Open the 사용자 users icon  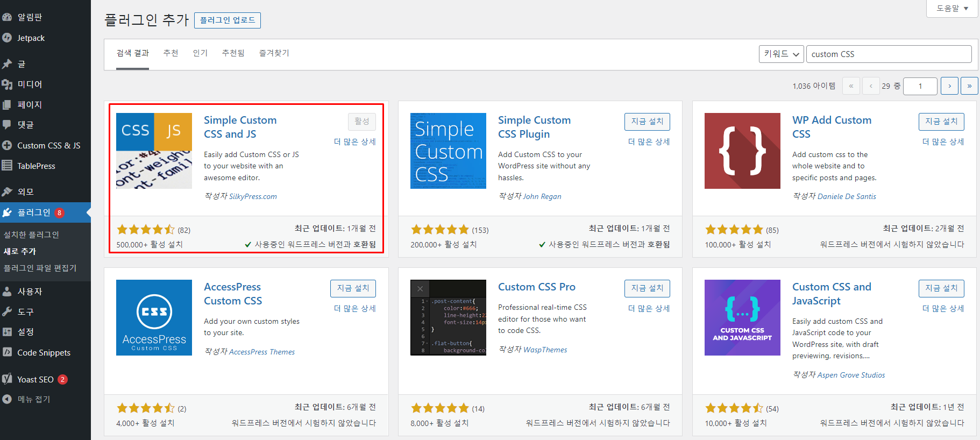7,292
